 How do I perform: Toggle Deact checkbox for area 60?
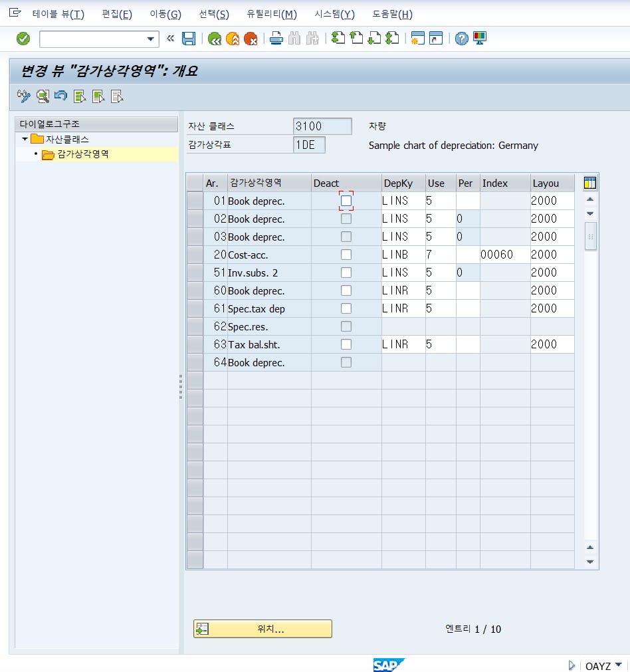(x=346, y=290)
